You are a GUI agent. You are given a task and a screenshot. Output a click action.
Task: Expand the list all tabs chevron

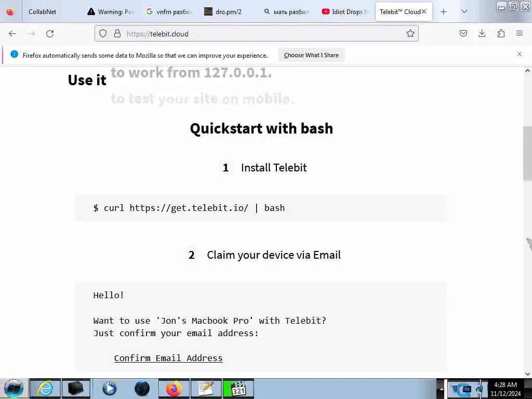464,12
